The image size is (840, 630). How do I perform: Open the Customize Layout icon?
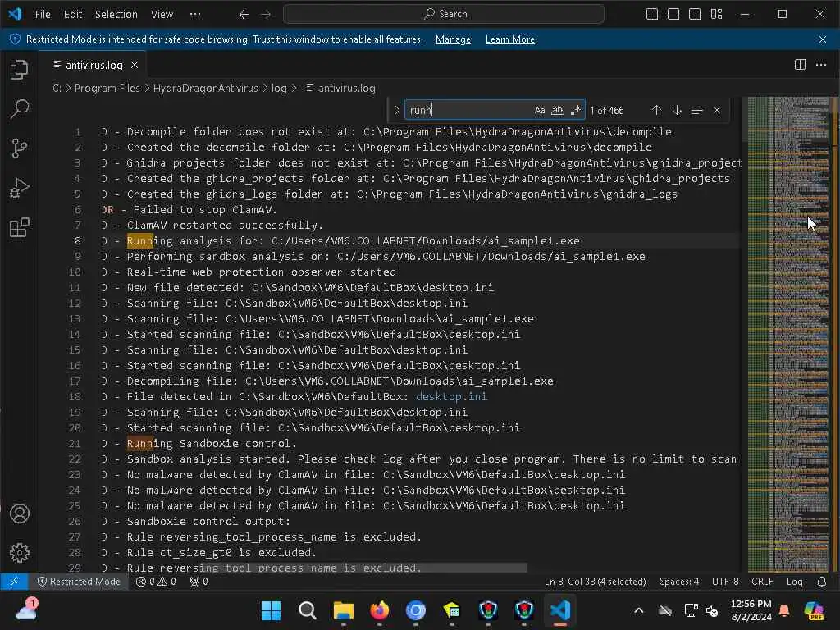(x=716, y=15)
